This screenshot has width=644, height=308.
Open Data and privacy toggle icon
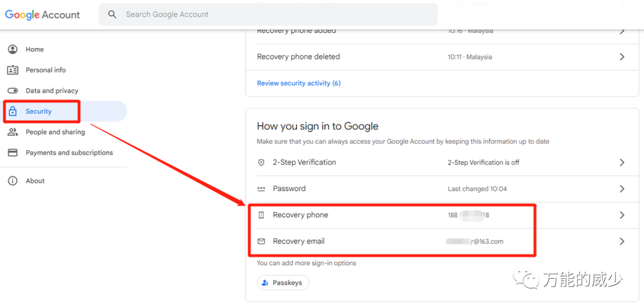coord(13,91)
